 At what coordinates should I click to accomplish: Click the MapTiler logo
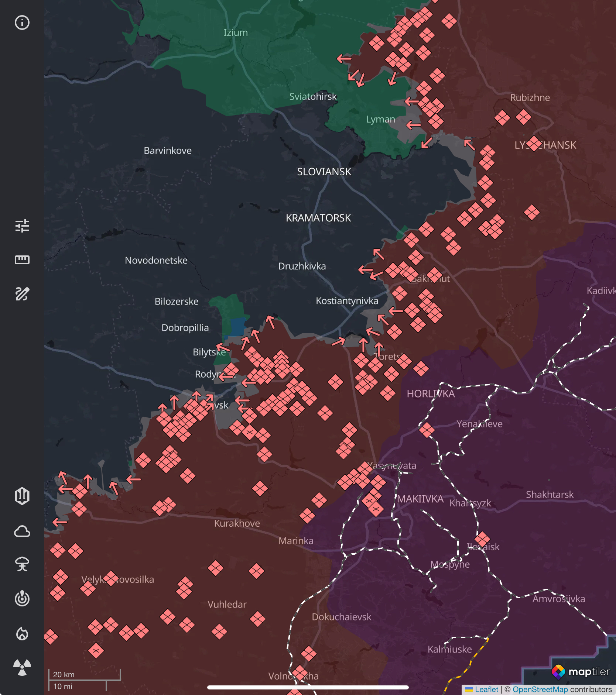point(581,672)
